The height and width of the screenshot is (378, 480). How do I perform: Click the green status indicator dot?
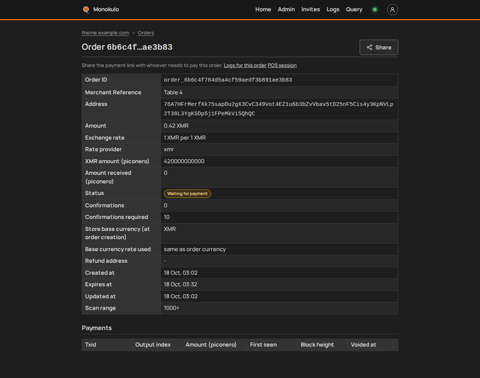(x=375, y=10)
